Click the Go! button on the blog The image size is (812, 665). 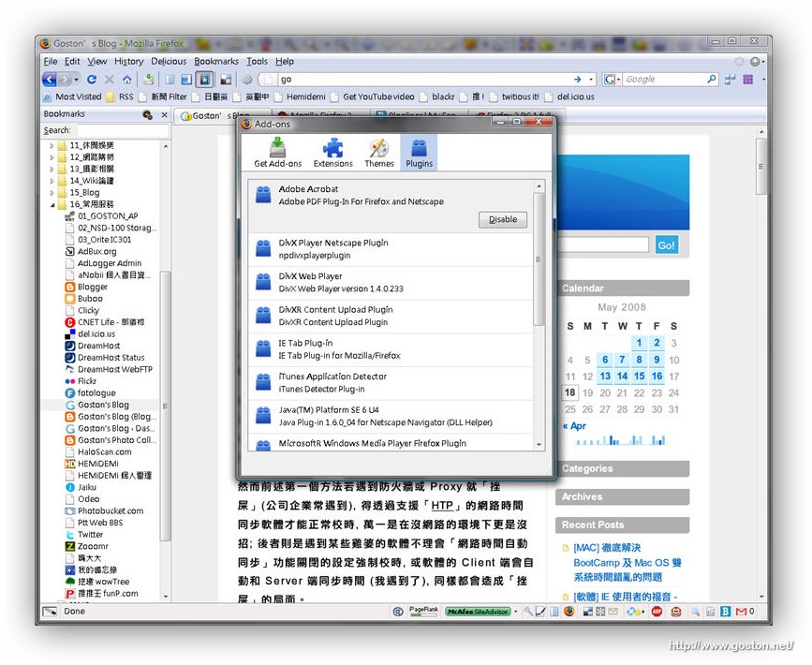[x=666, y=245]
